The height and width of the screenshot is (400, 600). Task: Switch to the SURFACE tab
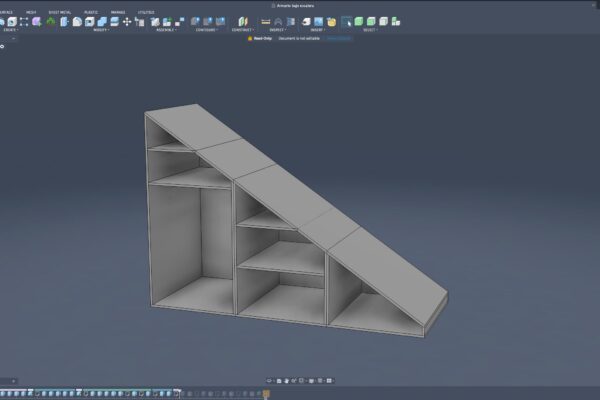[x=6, y=12]
